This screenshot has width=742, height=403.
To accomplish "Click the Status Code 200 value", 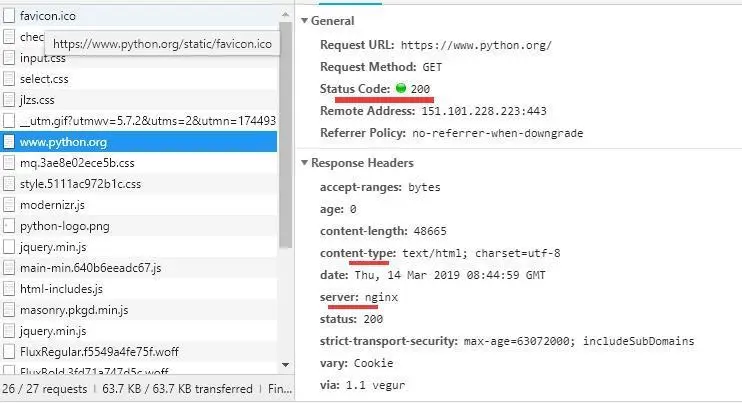I will coord(420,89).
